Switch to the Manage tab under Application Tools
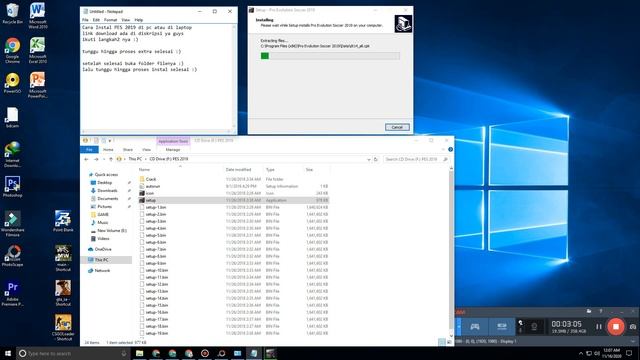This screenshot has height=360, width=640. point(173,149)
